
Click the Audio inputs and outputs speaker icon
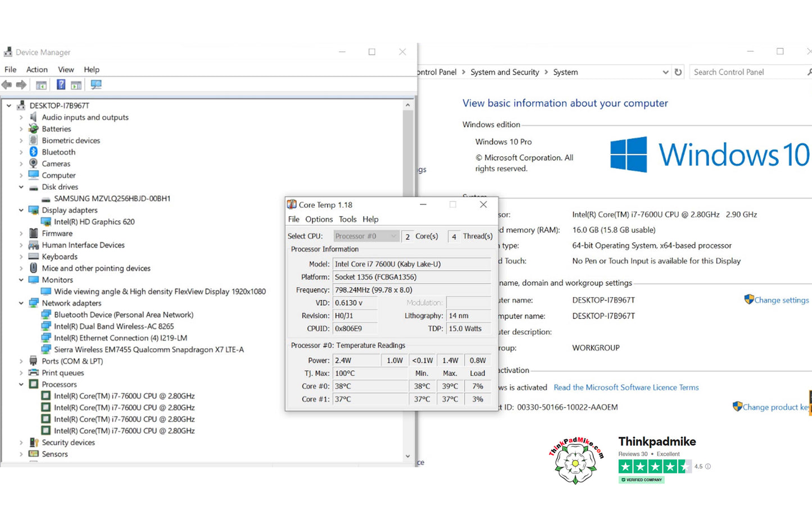pos(33,117)
